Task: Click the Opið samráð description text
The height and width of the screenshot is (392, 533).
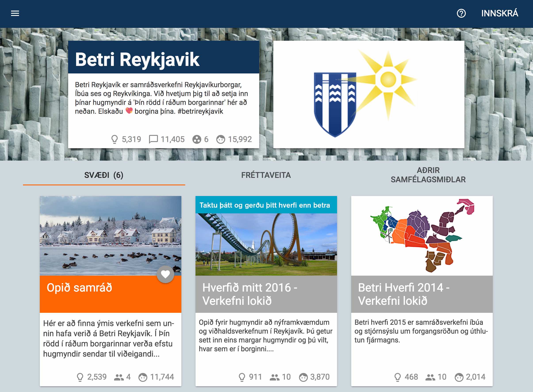Action: (109, 338)
